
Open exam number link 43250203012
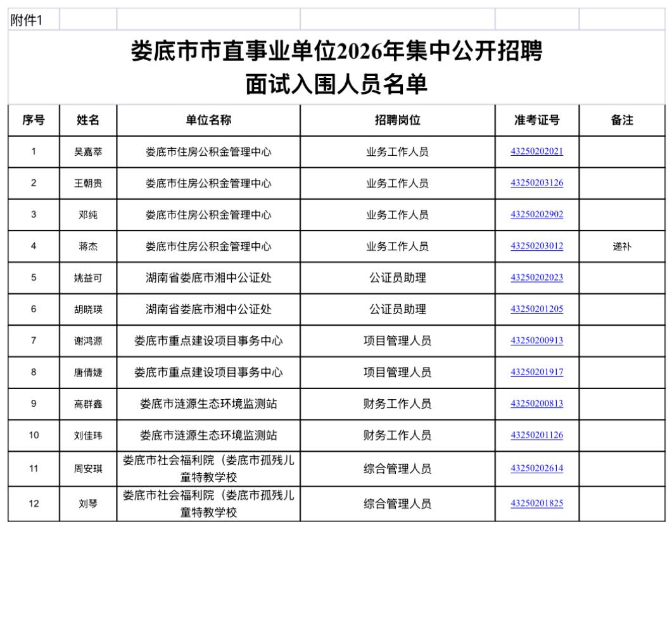point(536,246)
